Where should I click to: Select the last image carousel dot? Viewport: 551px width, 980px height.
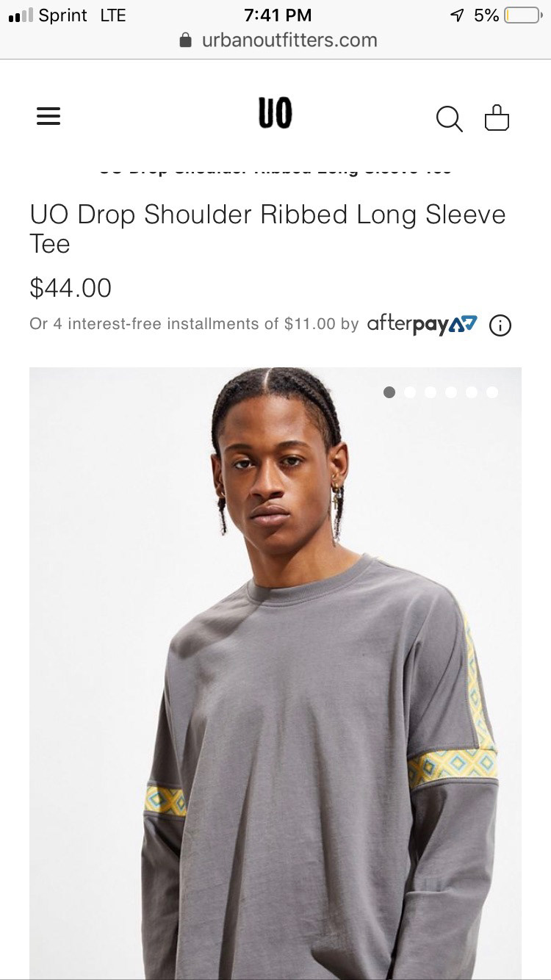[492, 392]
